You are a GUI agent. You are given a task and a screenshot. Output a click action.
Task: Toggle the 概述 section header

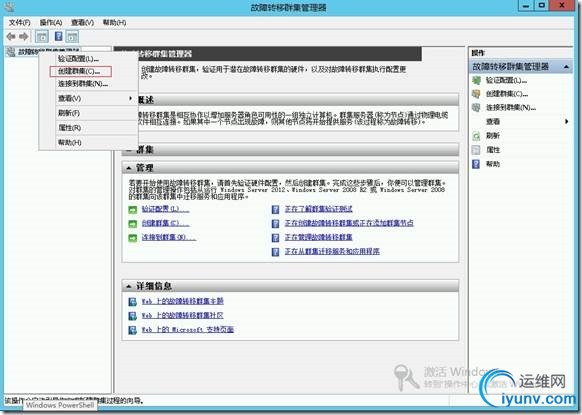click(290, 99)
